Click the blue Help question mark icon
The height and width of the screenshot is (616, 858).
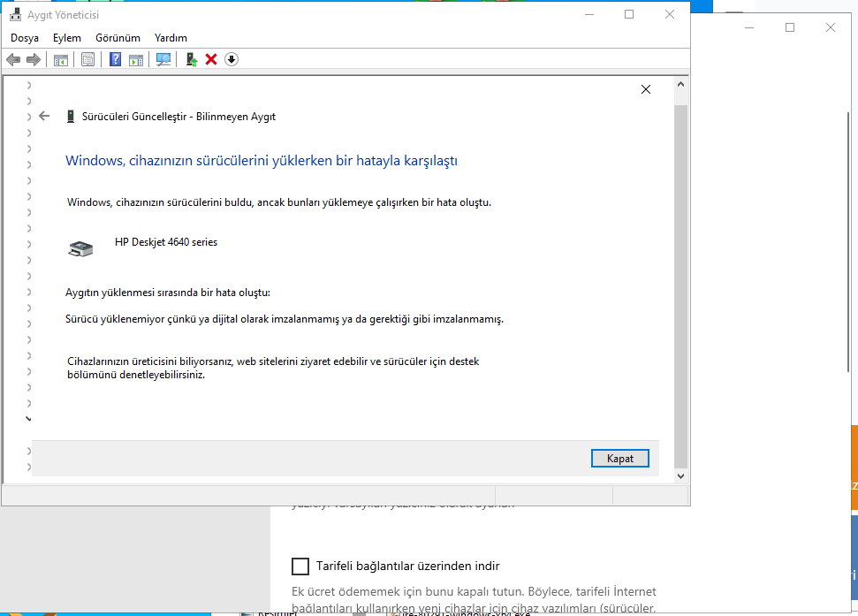115,59
